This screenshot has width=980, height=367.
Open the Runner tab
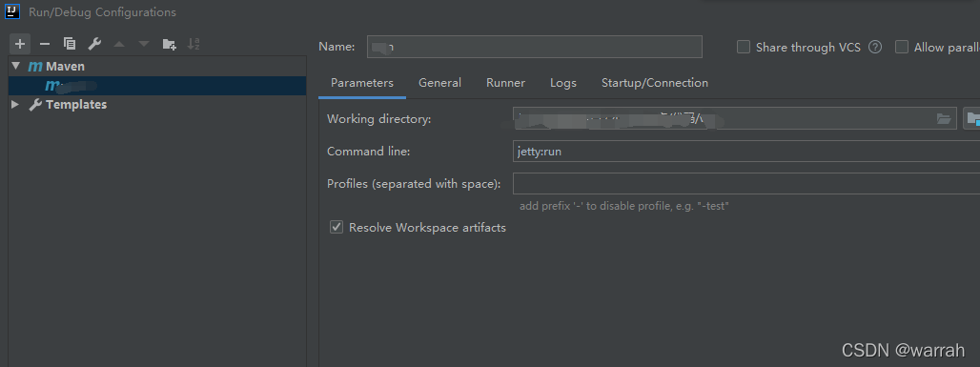(505, 83)
